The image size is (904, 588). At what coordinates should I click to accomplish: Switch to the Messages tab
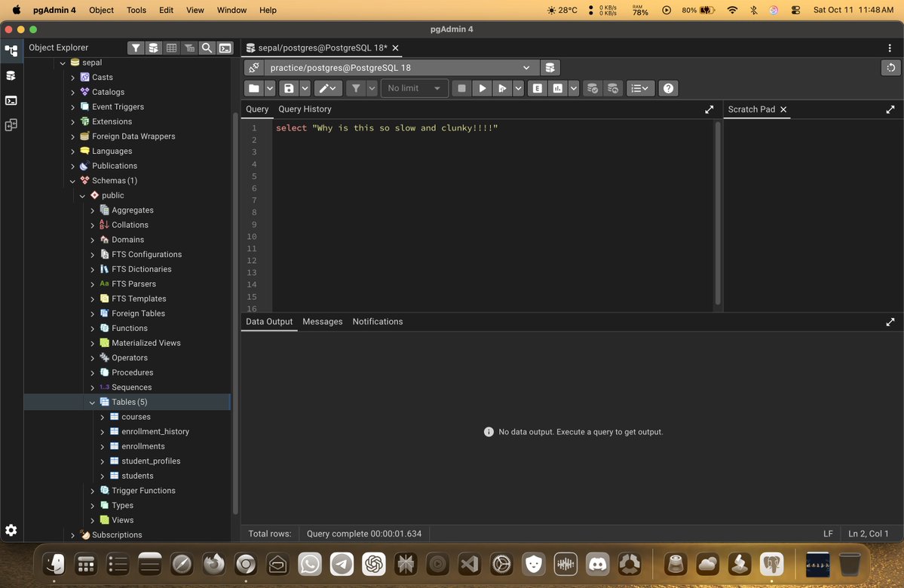tap(322, 322)
